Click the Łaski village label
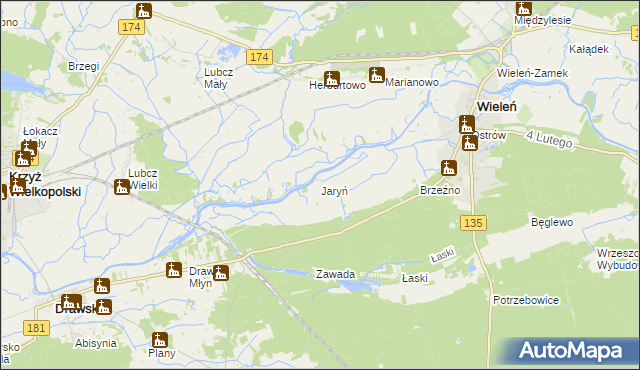 [x=415, y=278]
